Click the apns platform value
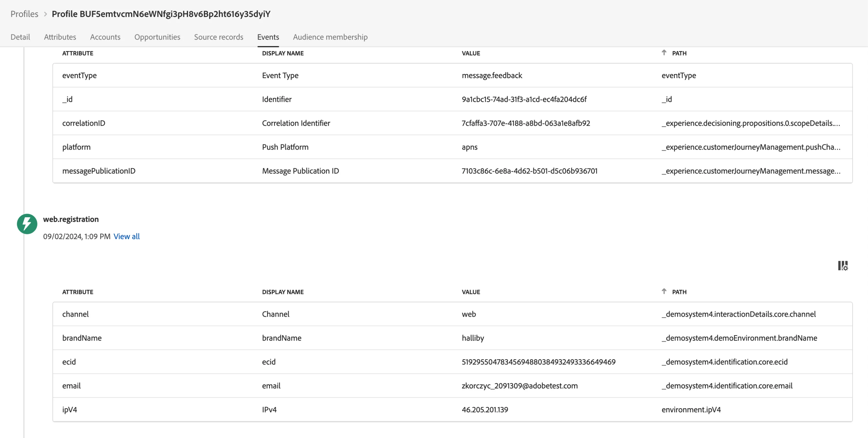 [469, 147]
